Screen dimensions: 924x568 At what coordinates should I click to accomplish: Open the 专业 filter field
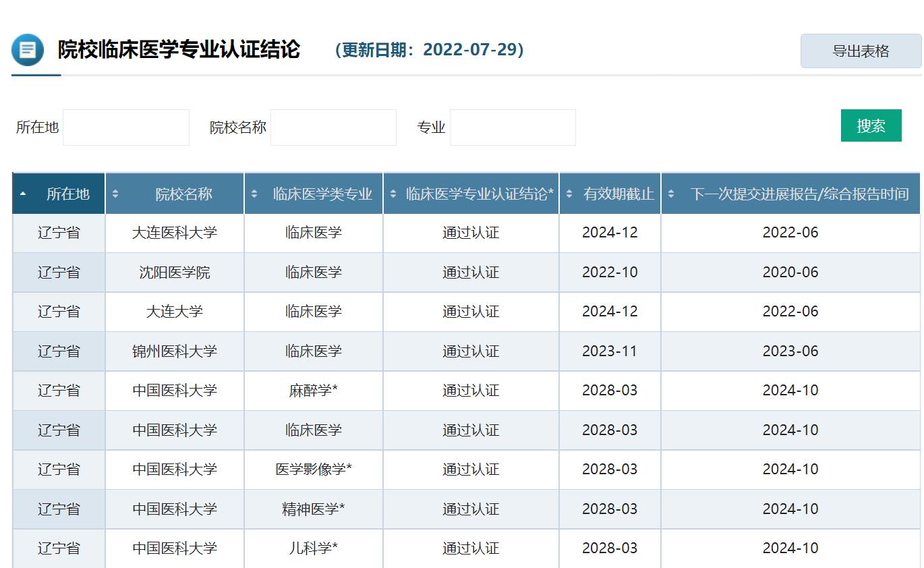point(513,127)
